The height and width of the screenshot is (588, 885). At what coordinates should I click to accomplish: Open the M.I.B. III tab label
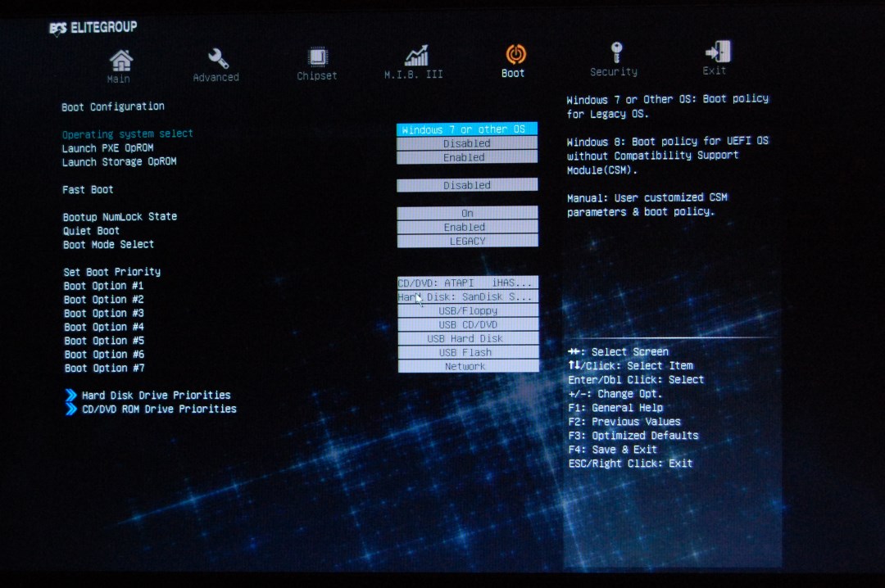tap(414, 75)
